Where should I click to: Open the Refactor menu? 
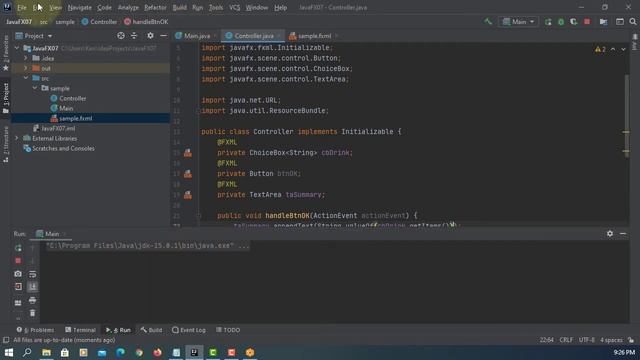coord(155,7)
